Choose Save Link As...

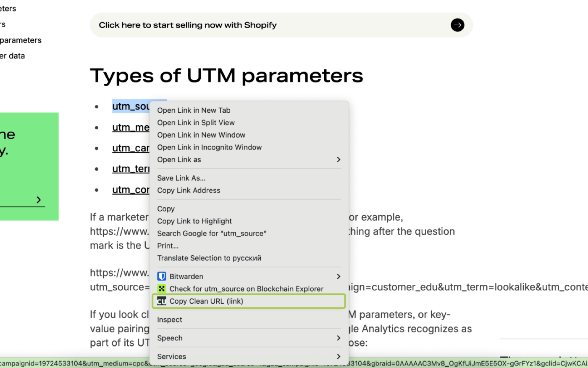(249, 178)
